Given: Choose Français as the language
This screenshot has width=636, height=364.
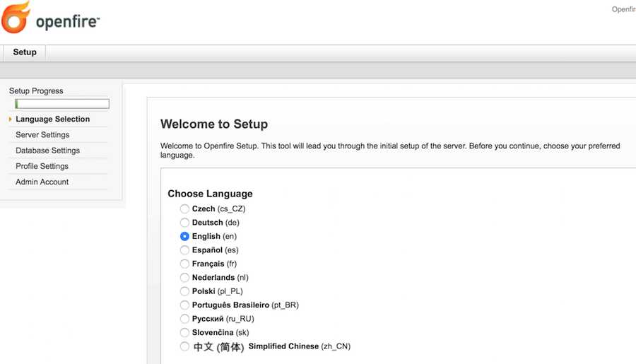Looking at the screenshot, I should [184, 264].
